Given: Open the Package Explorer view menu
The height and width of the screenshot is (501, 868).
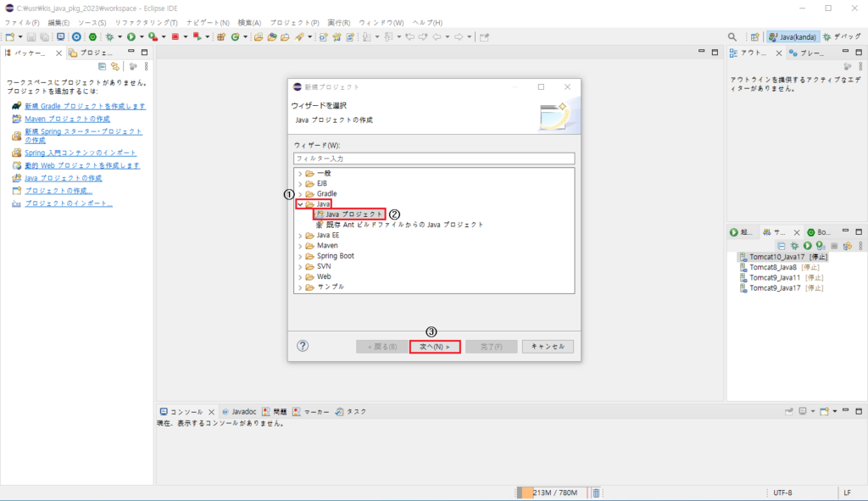Looking at the screenshot, I should (x=146, y=66).
